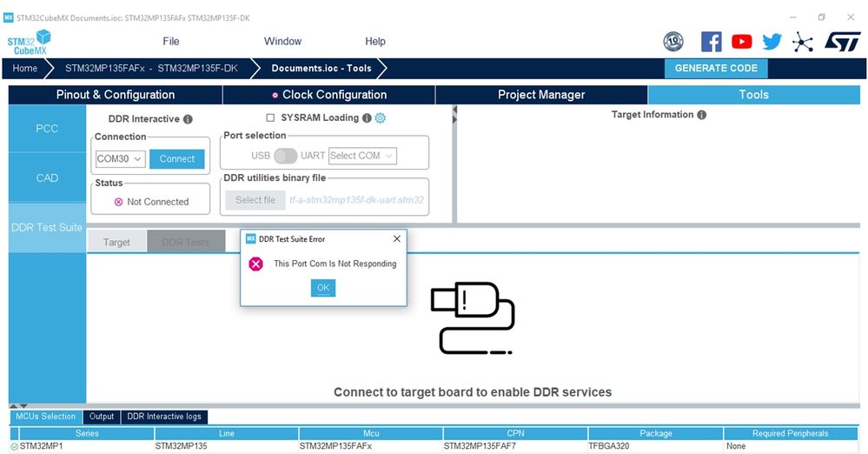Switch to Pinout & Configuration tab
868x454 pixels.
[x=116, y=95]
